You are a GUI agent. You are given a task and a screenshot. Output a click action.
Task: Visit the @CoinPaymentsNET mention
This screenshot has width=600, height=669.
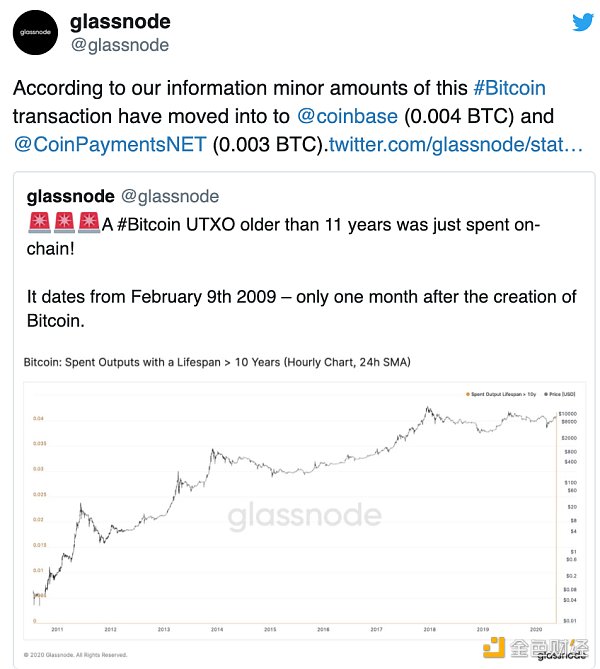tap(110, 144)
